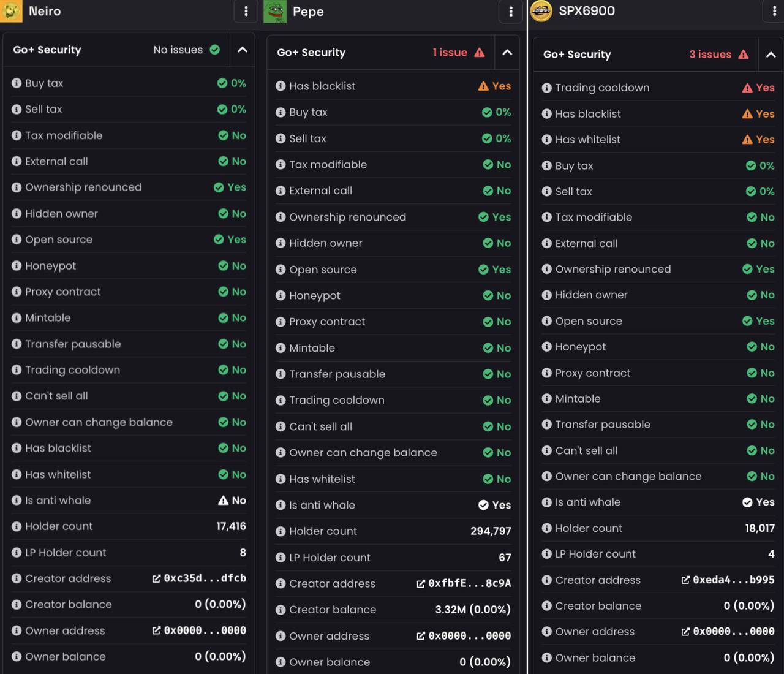The width and height of the screenshot is (784, 674).
Task: Click info icon beside Pepe Mintable
Action: [x=281, y=348]
